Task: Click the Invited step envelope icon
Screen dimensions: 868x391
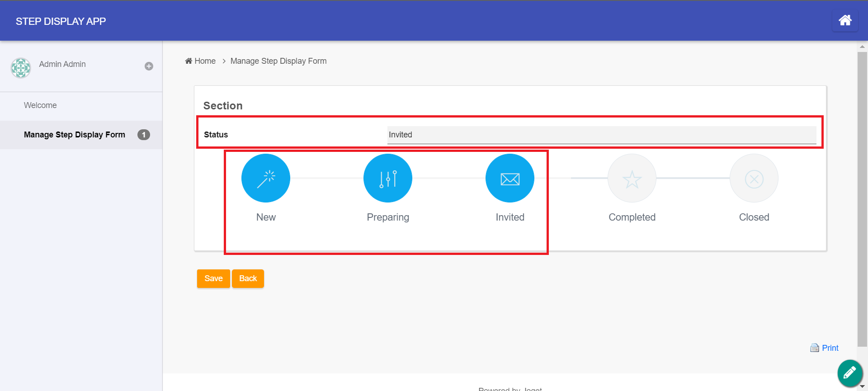Action: point(510,178)
